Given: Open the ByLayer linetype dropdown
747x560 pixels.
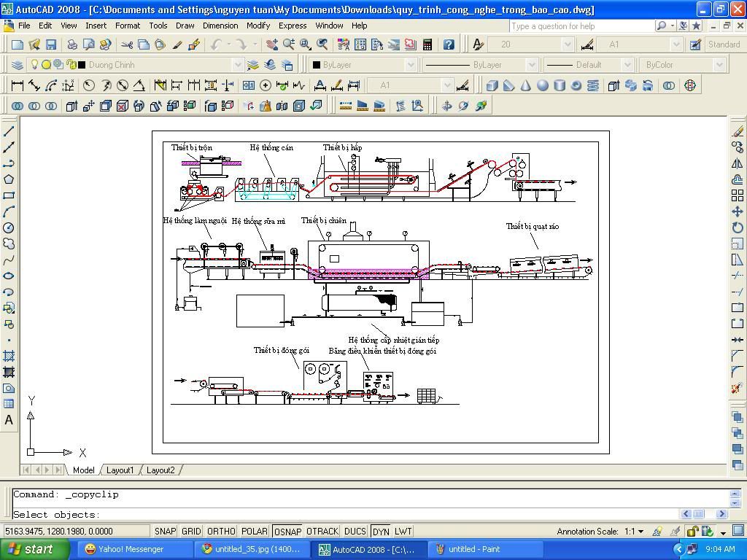Looking at the screenshot, I should tap(531, 65).
